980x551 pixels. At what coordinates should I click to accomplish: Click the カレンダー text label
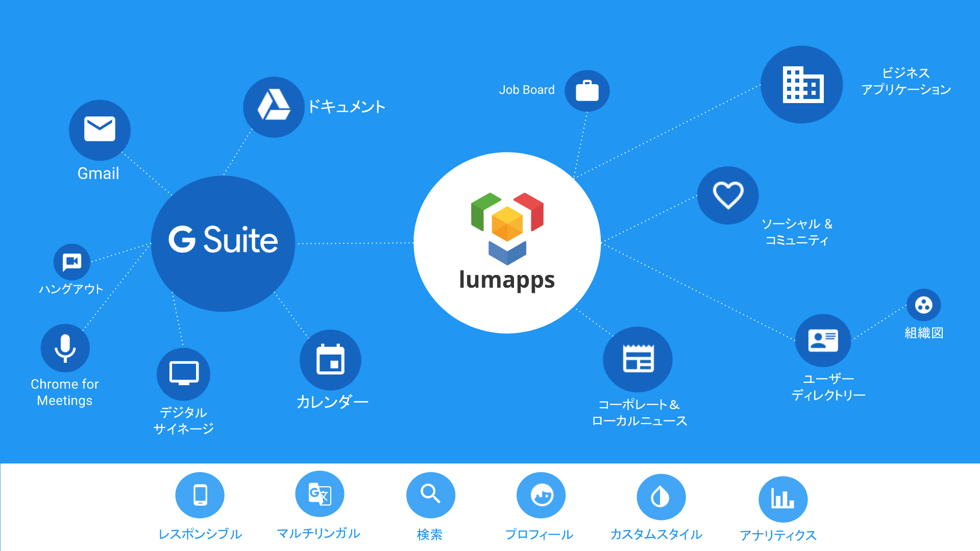tap(332, 402)
